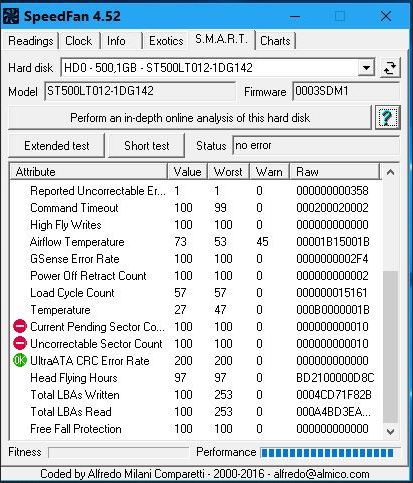413x483 pixels.
Task: Click the empty Fitness progress bar
Action: tap(119, 452)
